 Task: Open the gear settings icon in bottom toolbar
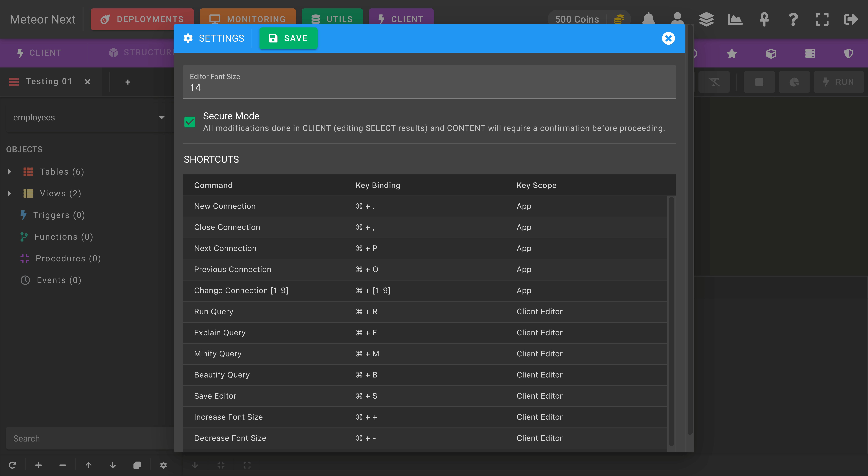click(163, 465)
